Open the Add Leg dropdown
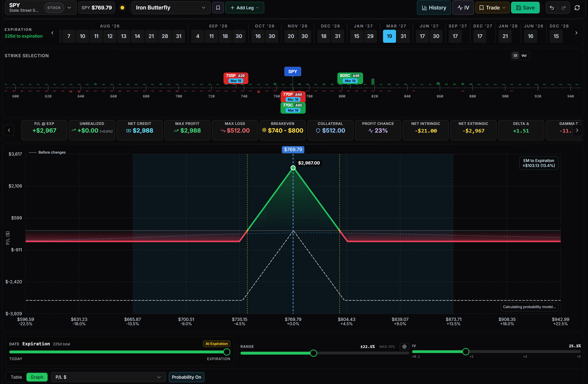Viewport: 588px width, 384px height. coord(244,8)
